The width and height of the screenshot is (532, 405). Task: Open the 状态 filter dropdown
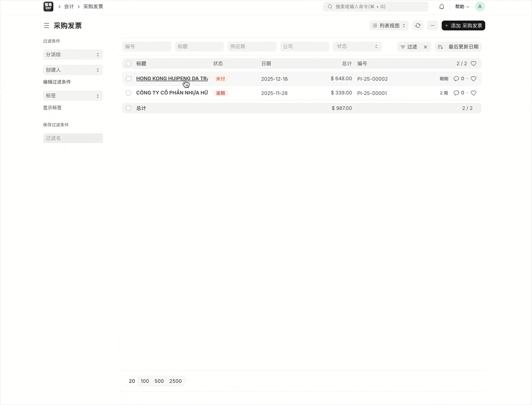pos(357,46)
